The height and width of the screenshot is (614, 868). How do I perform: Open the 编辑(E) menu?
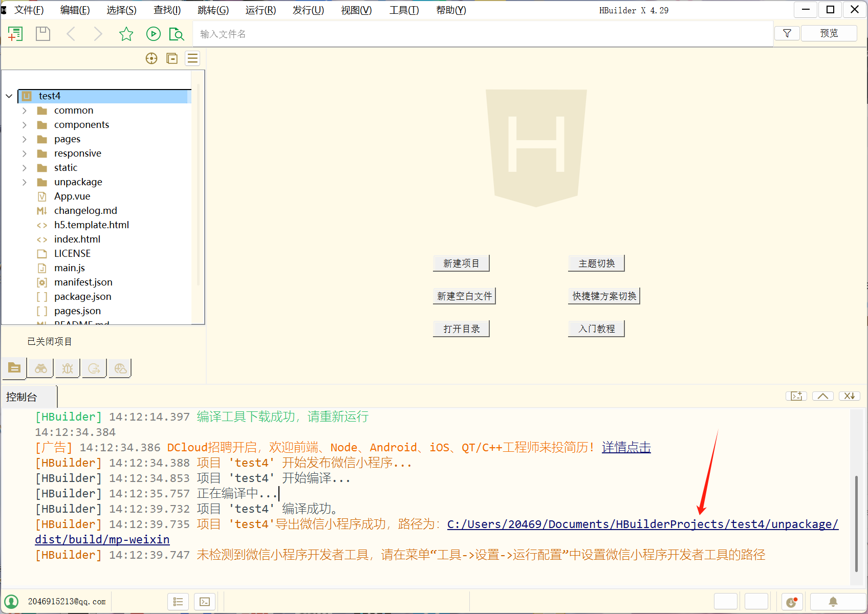click(75, 10)
